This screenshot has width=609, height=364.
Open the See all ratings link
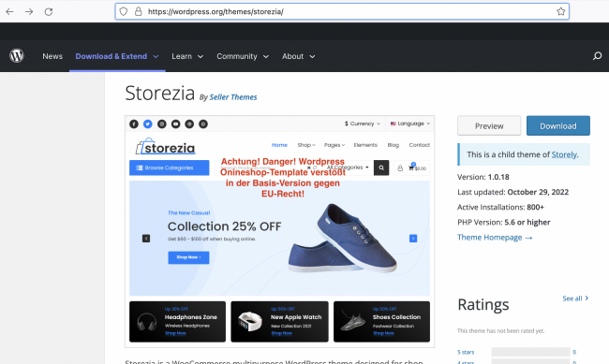(x=575, y=298)
